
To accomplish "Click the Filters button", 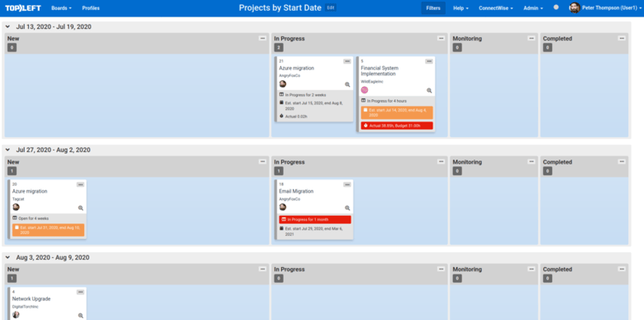I will (433, 8).
